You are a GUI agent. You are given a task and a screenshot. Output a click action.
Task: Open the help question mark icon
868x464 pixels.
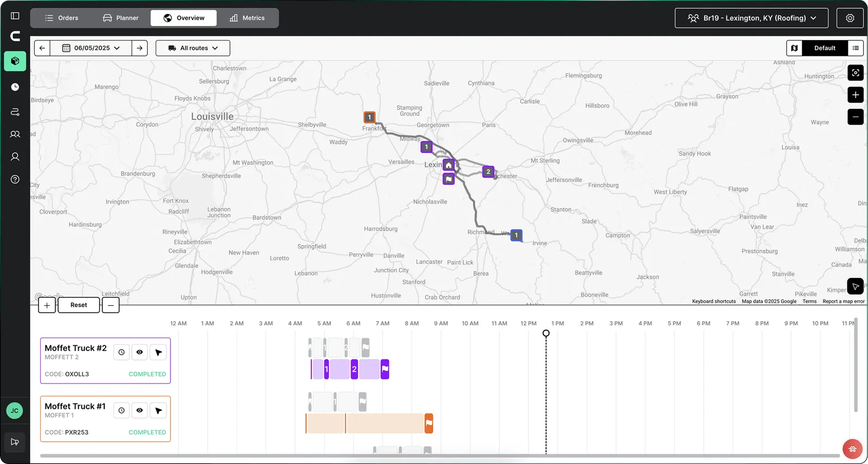(15, 179)
